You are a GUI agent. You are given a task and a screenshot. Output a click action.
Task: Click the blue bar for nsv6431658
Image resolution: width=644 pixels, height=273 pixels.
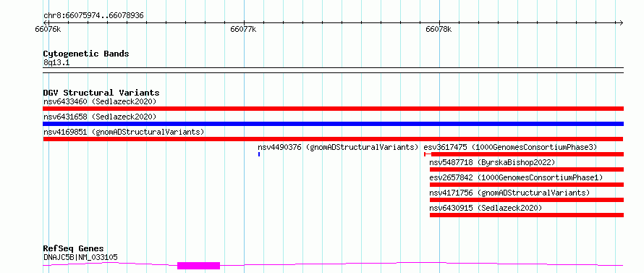[x=333, y=124]
